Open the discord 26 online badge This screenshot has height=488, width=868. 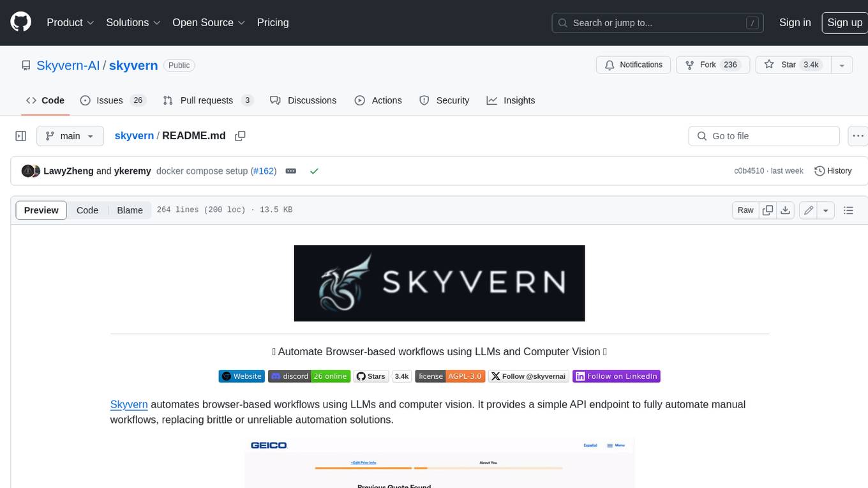coord(309,376)
